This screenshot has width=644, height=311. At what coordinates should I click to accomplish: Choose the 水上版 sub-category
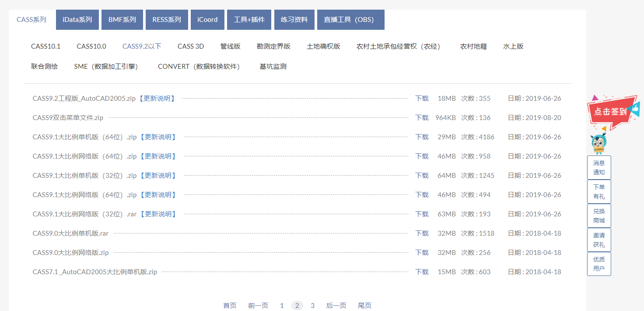tap(513, 46)
